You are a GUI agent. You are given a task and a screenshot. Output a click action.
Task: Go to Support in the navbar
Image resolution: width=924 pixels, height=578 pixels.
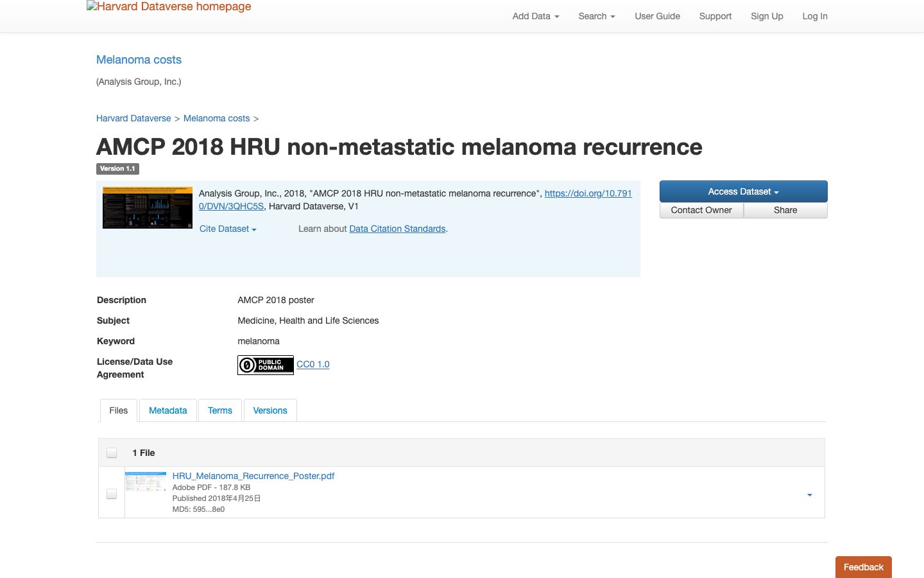coord(715,16)
